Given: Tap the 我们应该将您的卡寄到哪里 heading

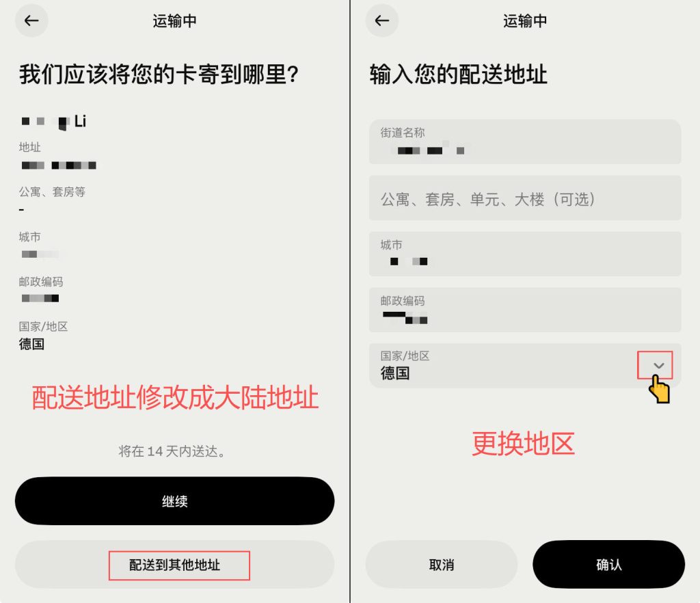Looking at the screenshot, I should (159, 74).
